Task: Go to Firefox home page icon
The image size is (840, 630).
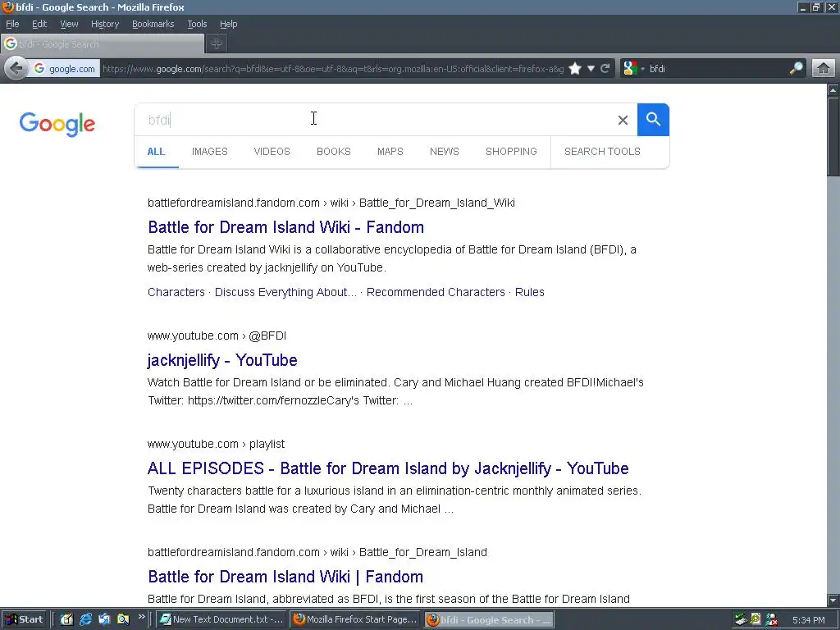Action: point(824,69)
